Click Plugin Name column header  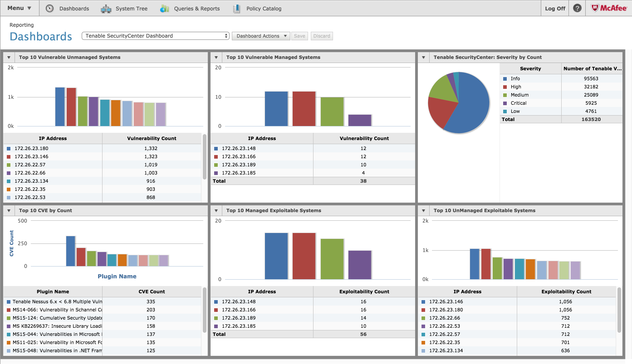click(x=53, y=292)
